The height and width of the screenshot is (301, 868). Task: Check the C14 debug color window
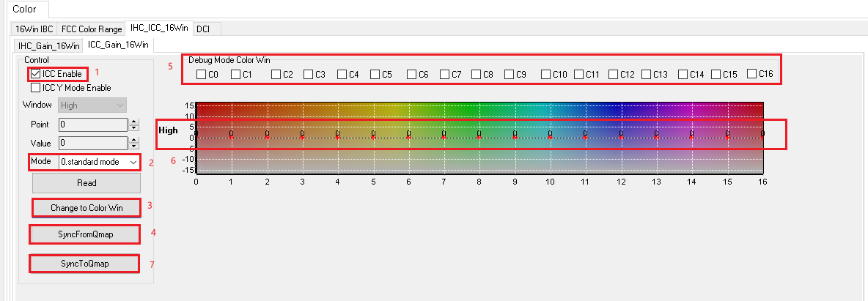[683, 74]
